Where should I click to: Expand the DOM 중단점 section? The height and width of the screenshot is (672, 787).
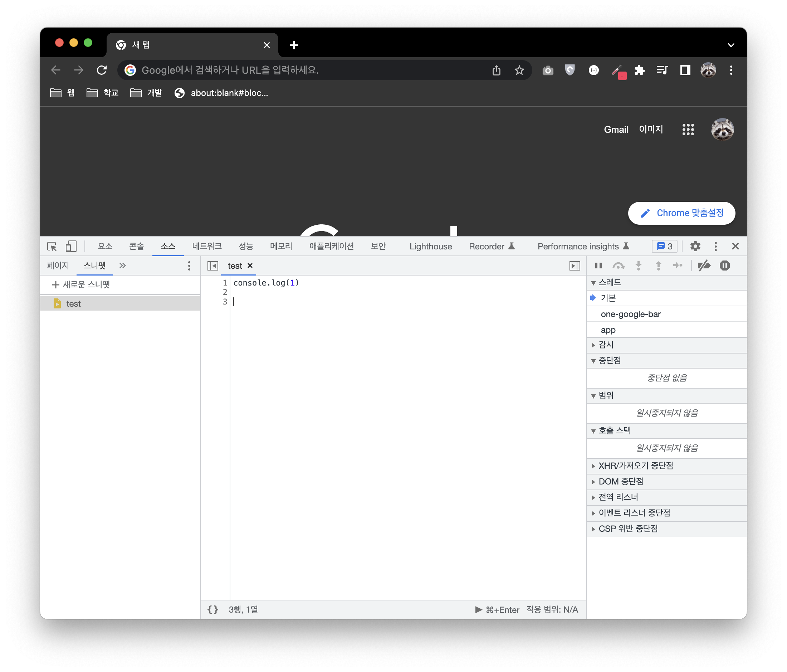pos(621,482)
